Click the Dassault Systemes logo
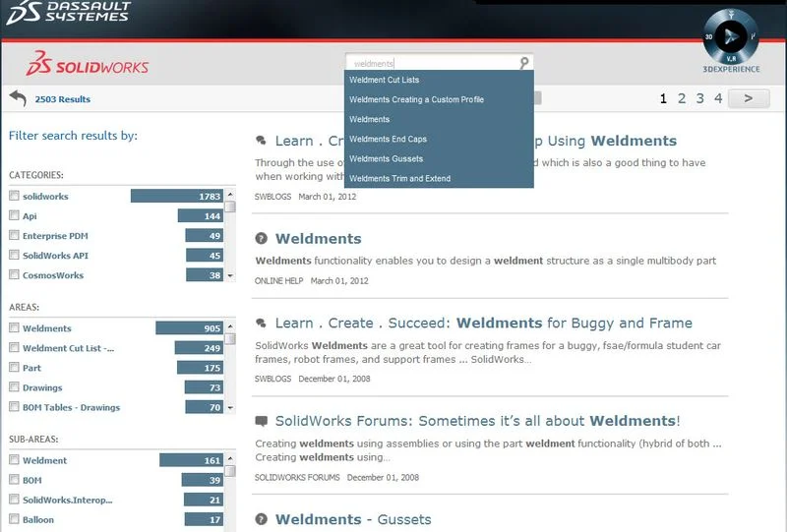Screen dimensions: 787x532 pos(68,13)
